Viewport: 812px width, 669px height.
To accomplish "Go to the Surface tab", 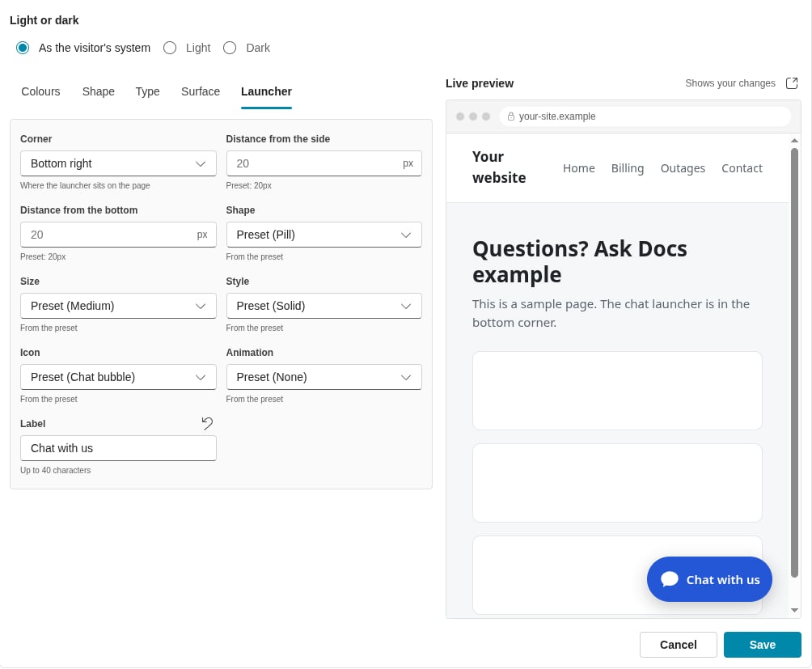I will (x=201, y=91).
